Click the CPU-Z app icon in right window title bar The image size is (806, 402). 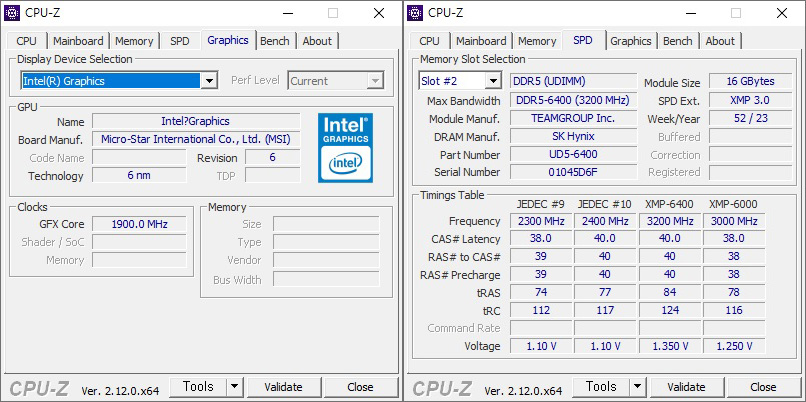(x=415, y=13)
